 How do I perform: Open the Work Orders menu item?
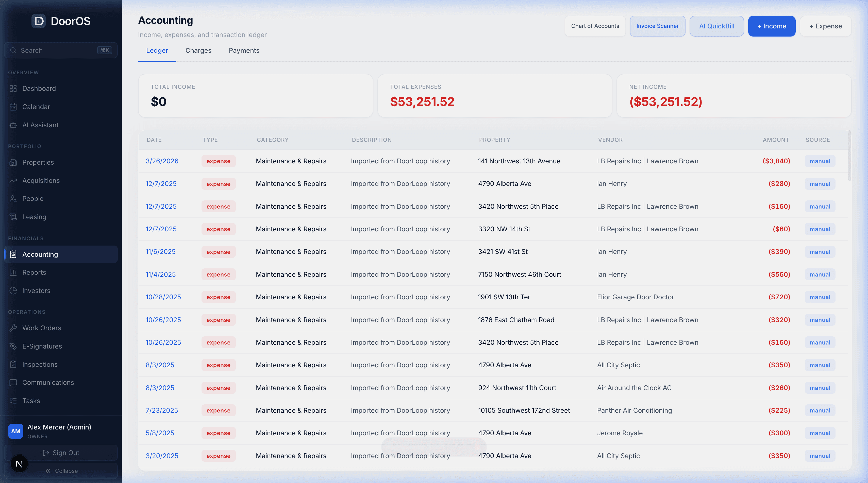pyautogui.click(x=61, y=328)
